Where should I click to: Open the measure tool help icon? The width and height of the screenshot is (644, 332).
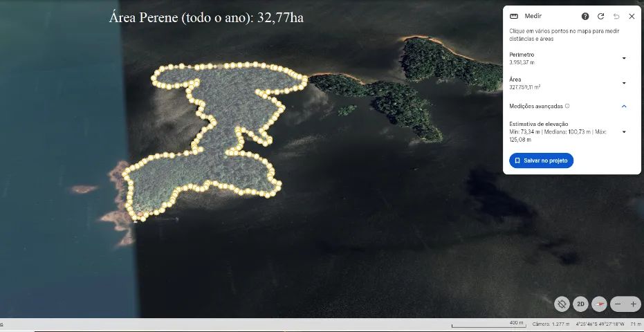[x=585, y=16]
